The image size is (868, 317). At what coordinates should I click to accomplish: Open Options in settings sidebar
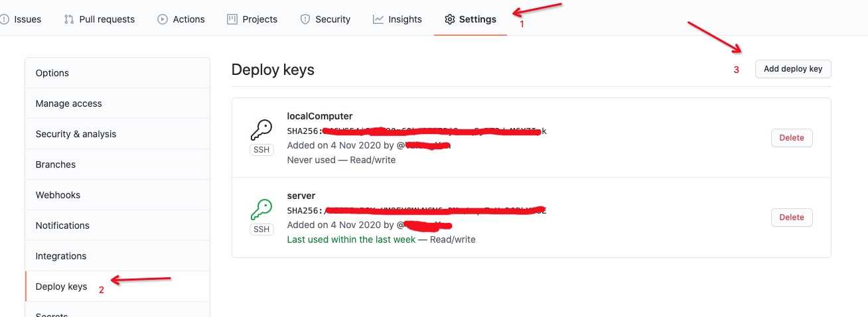point(117,73)
